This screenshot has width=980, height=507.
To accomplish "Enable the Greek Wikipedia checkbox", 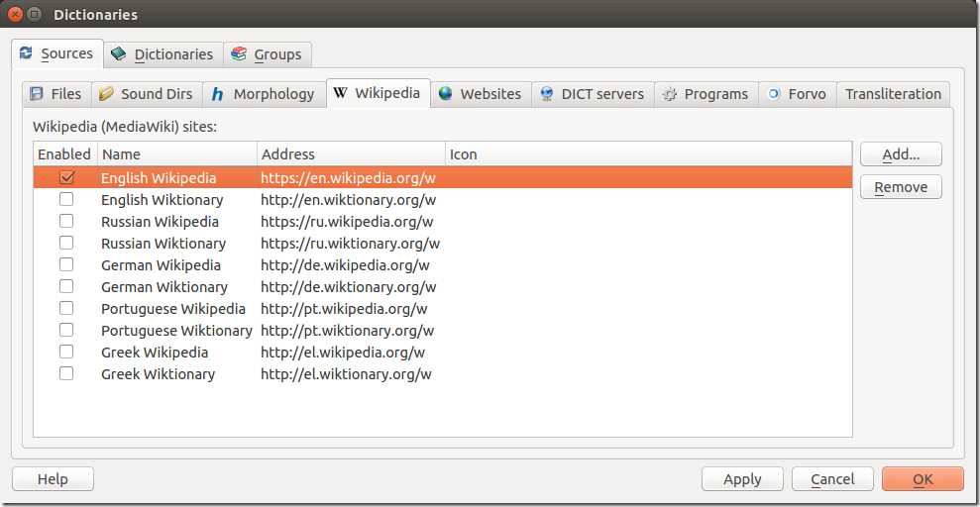I will [x=66, y=352].
